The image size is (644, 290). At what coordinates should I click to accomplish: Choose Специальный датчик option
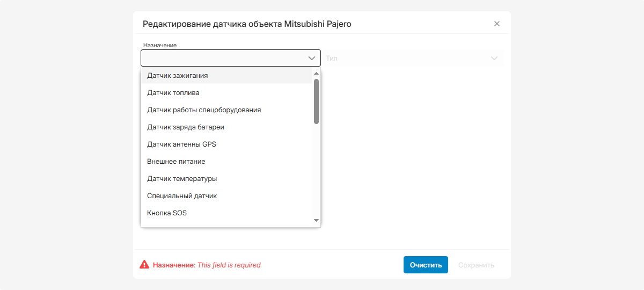pyautogui.click(x=182, y=196)
